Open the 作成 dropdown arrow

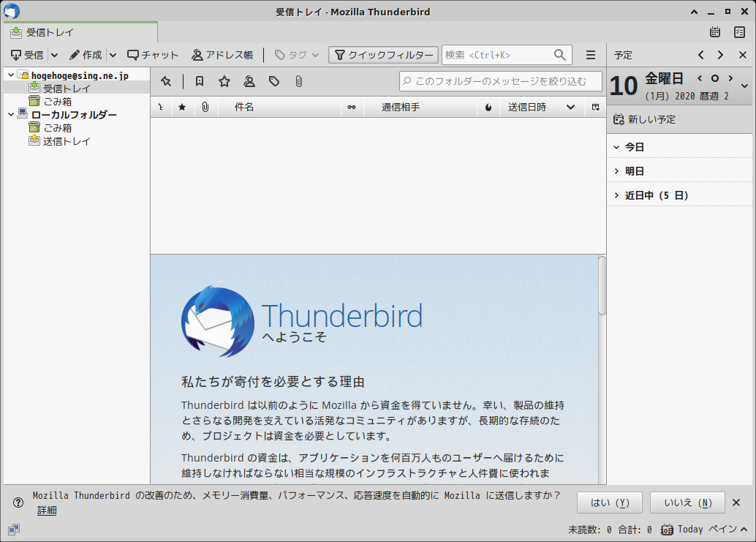pos(113,55)
